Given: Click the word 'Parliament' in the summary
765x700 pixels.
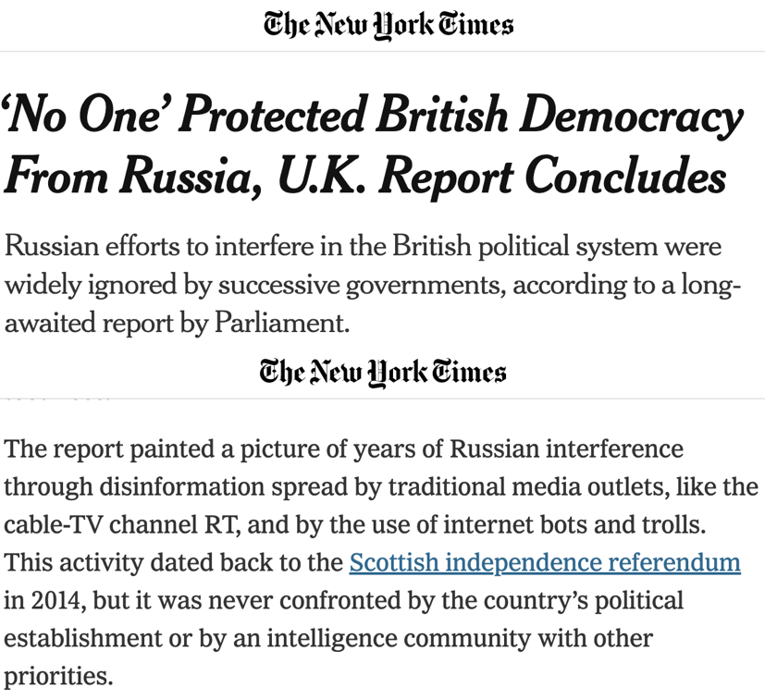Looking at the screenshot, I should [x=280, y=323].
